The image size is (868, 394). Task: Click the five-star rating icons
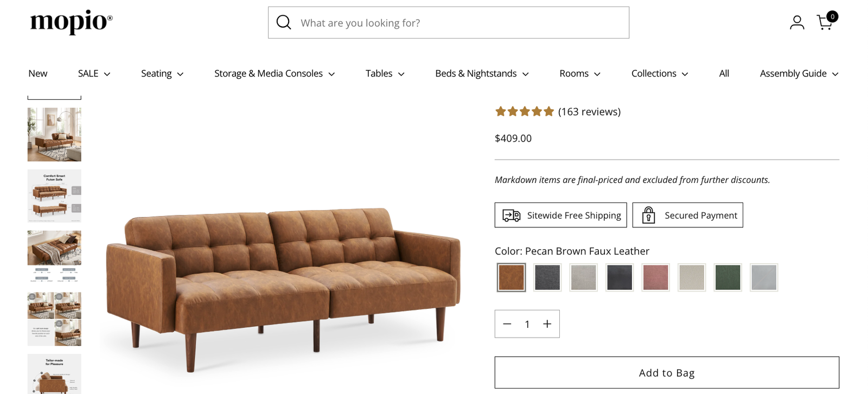tap(524, 112)
